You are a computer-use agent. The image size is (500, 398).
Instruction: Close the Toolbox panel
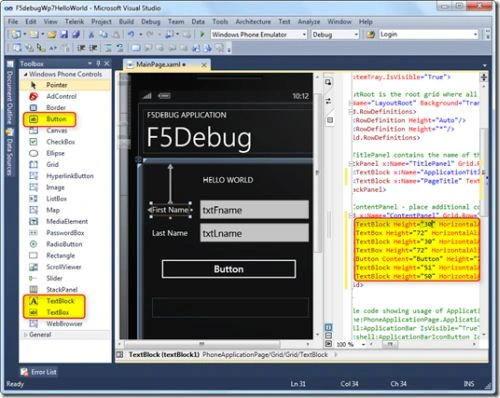[x=107, y=63]
